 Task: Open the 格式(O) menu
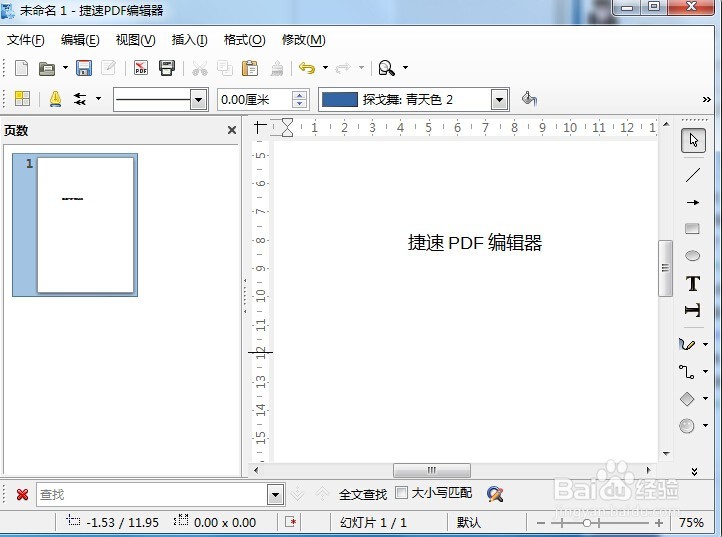pos(245,40)
